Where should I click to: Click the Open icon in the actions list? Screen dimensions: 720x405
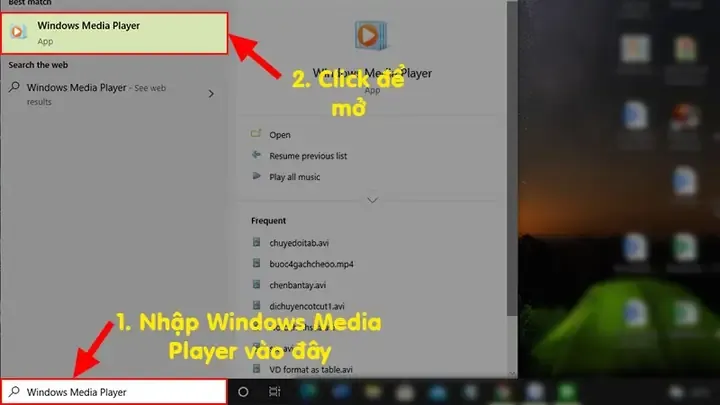tap(257, 134)
